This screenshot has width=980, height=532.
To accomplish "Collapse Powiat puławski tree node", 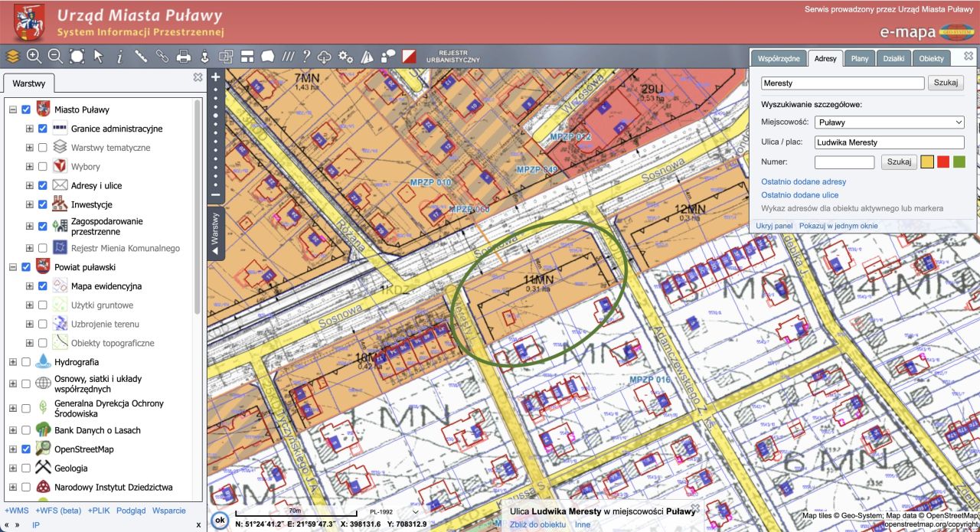I will click(13, 267).
